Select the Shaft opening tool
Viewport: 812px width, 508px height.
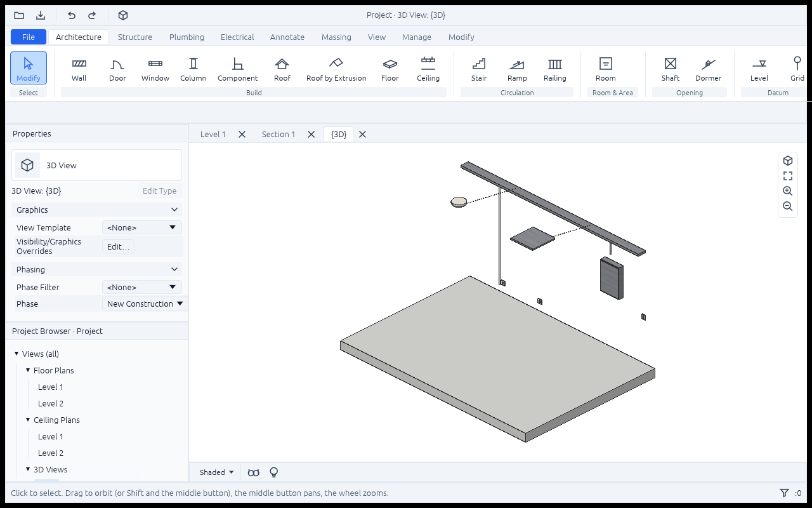(671, 69)
